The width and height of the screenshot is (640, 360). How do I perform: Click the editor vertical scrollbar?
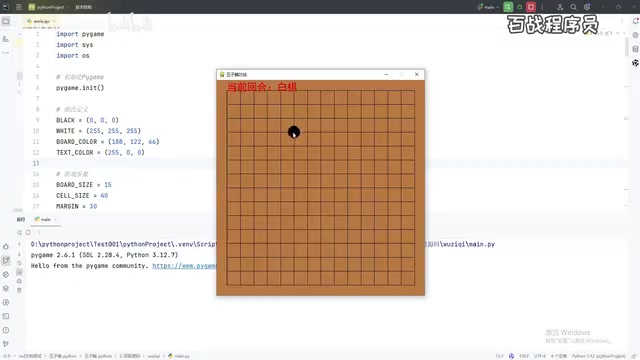point(627,47)
